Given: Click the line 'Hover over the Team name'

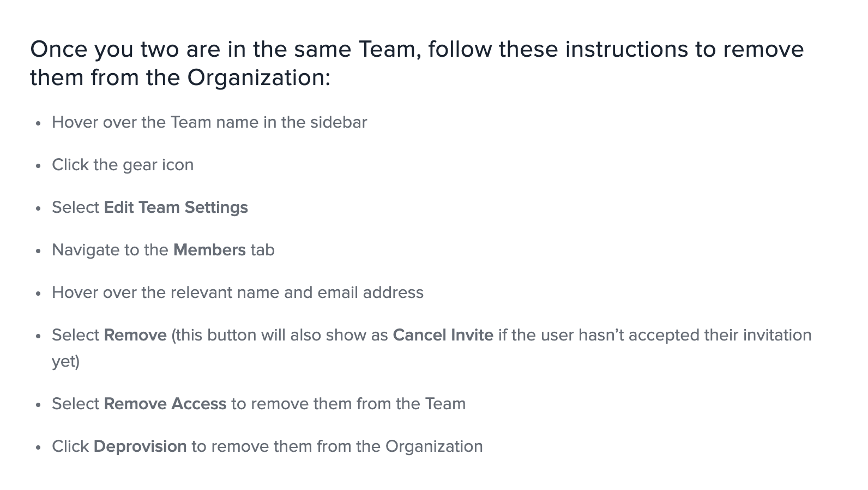Looking at the screenshot, I should [209, 122].
